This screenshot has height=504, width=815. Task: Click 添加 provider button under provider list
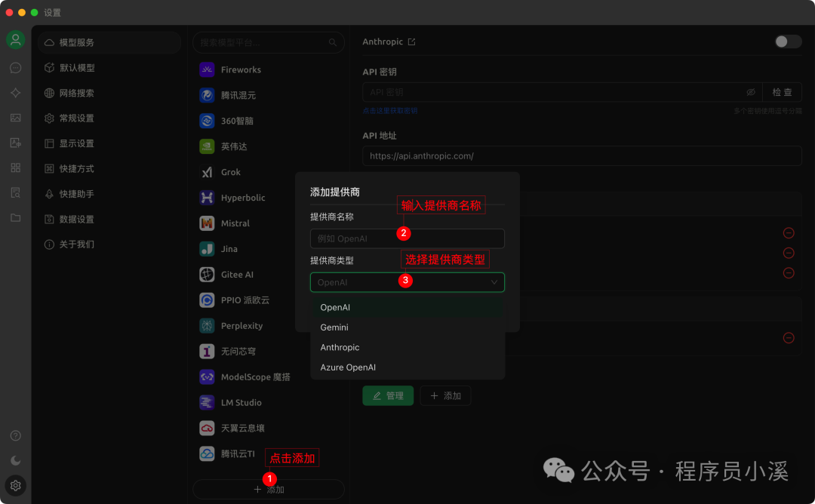coord(268,490)
